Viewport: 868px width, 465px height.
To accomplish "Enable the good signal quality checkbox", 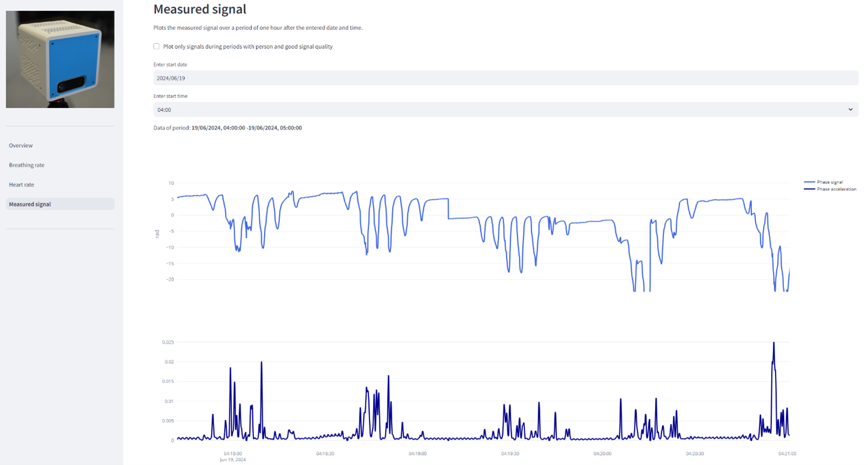I will (157, 46).
